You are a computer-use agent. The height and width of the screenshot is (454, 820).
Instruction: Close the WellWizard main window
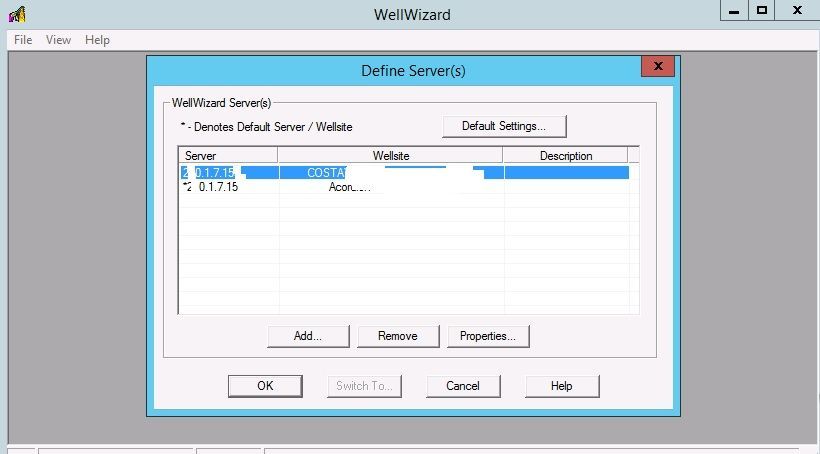pos(797,10)
